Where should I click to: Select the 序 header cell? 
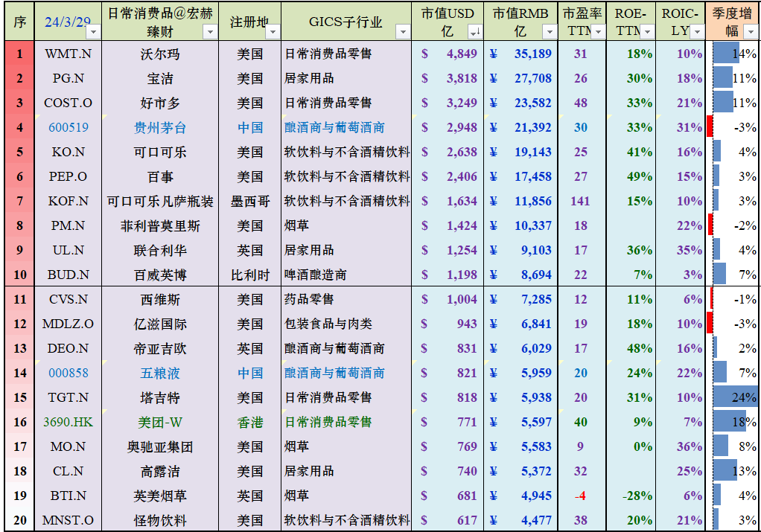click(x=20, y=22)
